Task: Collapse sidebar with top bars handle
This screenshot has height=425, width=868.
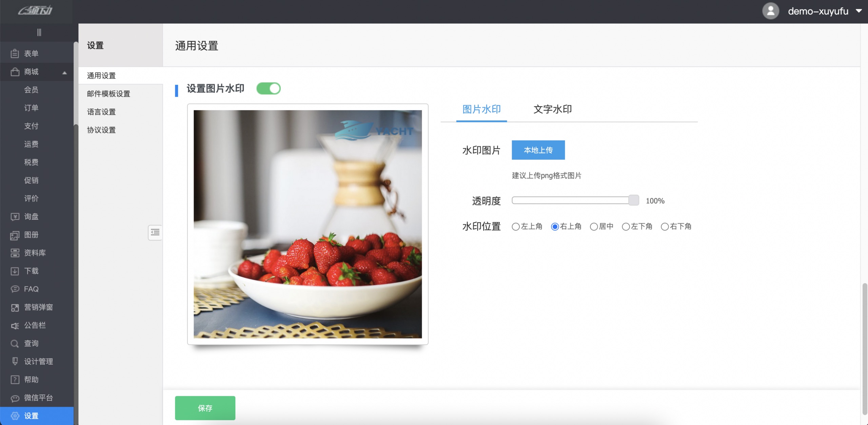Action: (x=39, y=32)
